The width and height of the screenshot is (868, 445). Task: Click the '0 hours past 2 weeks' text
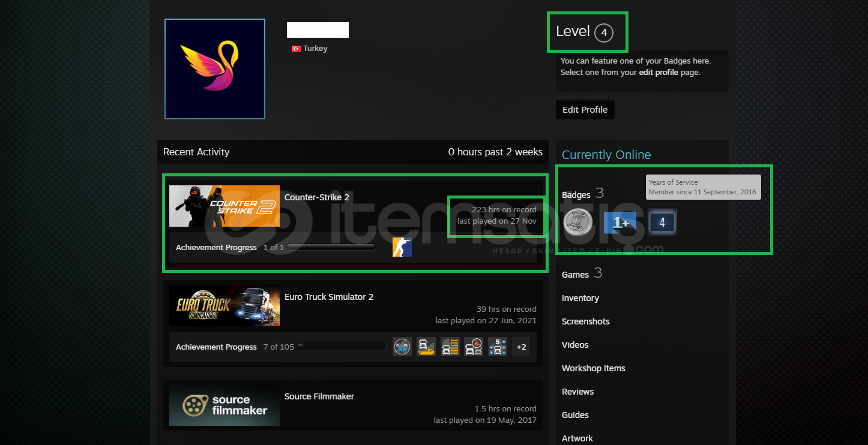pyautogui.click(x=495, y=152)
